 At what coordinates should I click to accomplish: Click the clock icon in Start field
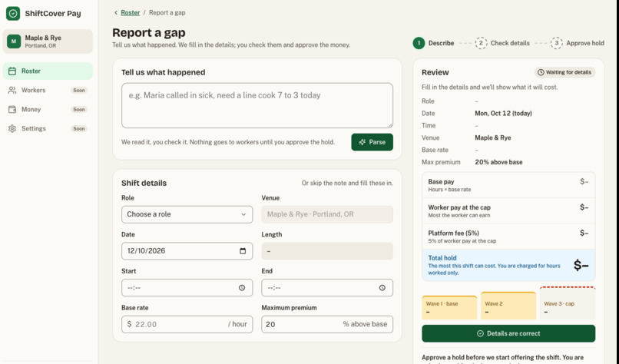(x=242, y=288)
